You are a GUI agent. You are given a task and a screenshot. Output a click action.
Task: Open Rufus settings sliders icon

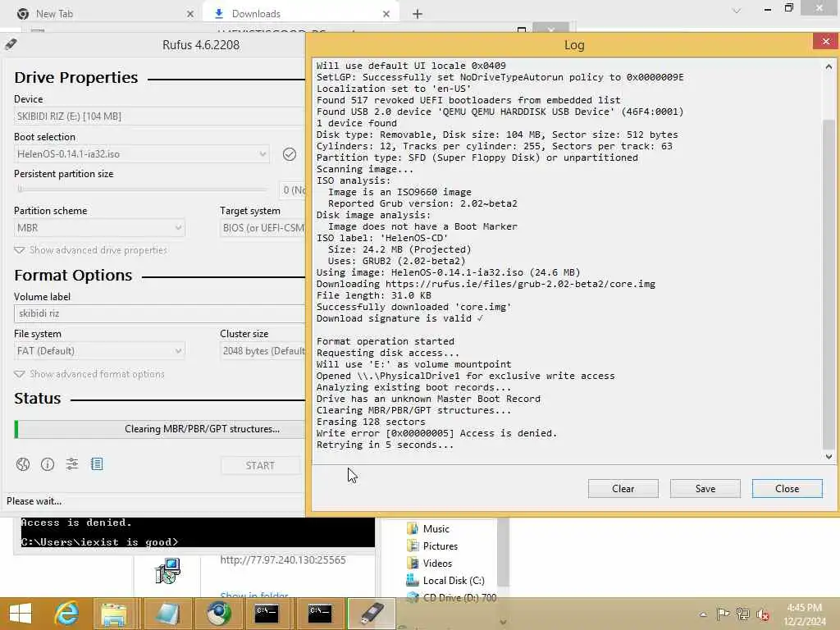72,464
